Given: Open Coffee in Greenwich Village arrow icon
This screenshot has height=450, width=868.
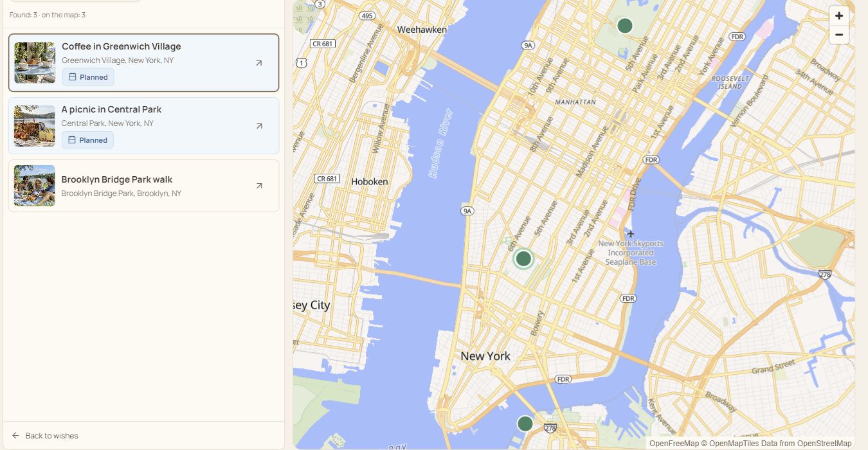Looking at the screenshot, I should click(259, 63).
